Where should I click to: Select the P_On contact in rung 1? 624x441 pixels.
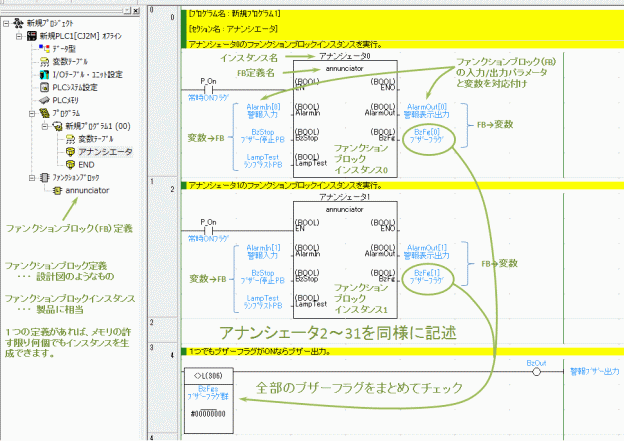[209, 230]
